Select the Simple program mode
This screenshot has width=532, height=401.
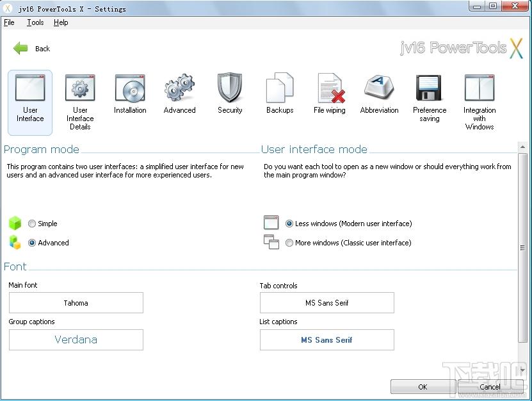[x=32, y=224]
